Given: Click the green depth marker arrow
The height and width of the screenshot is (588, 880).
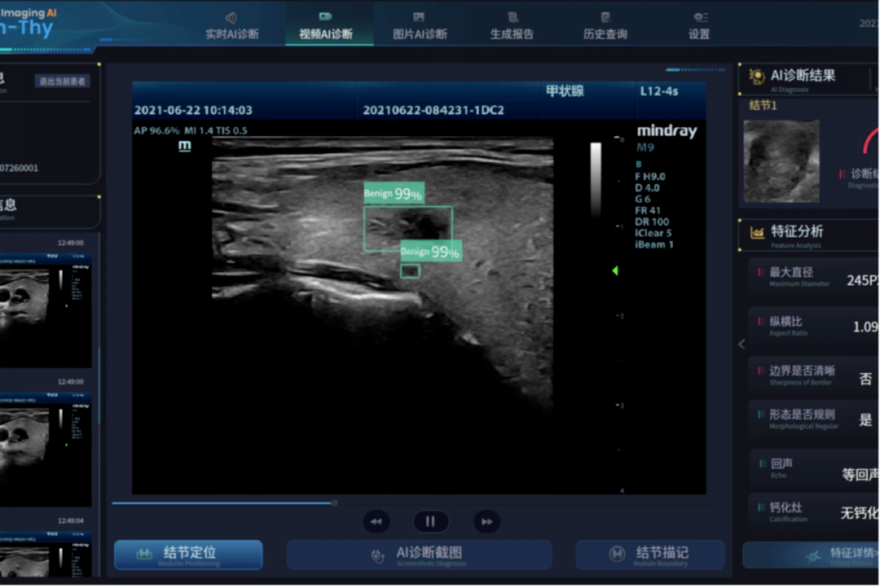Looking at the screenshot, I should coord(615,271).
